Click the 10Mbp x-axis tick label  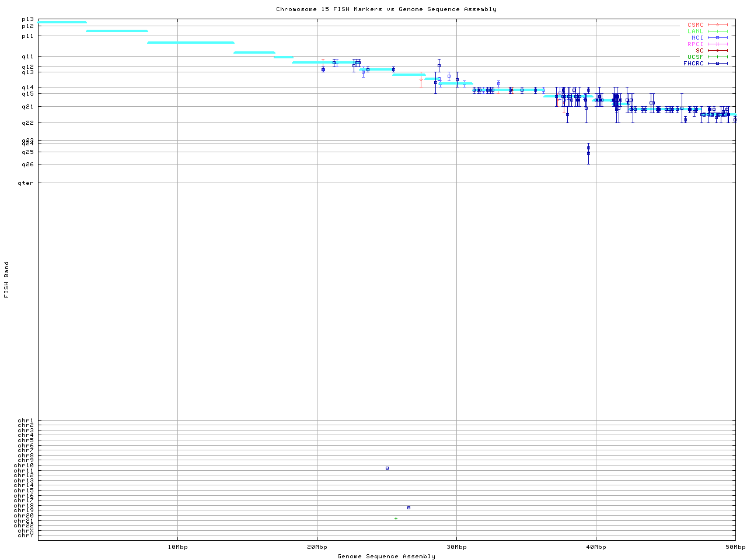[x=177, y=547]
